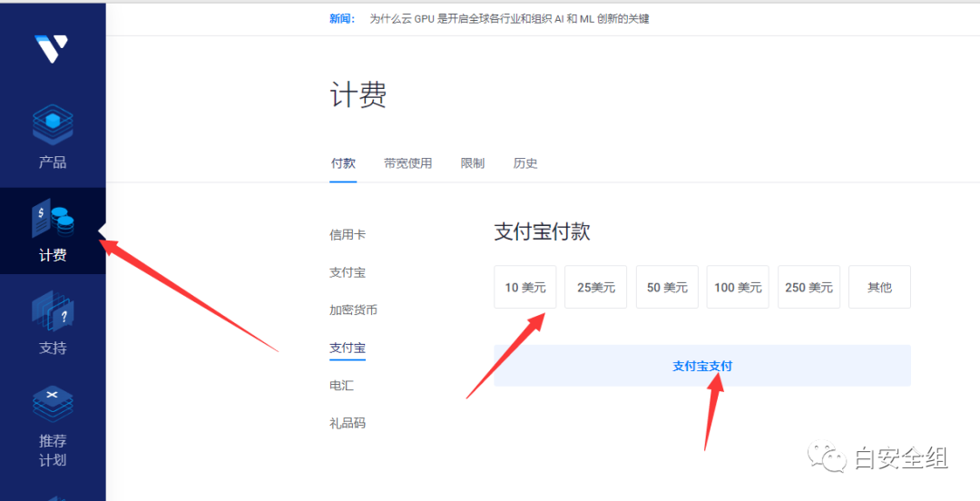This screenshot has height=501, width=980.
Task: Open the 推荐计划 sidebar icon
Action: click(x=53, y=403)
